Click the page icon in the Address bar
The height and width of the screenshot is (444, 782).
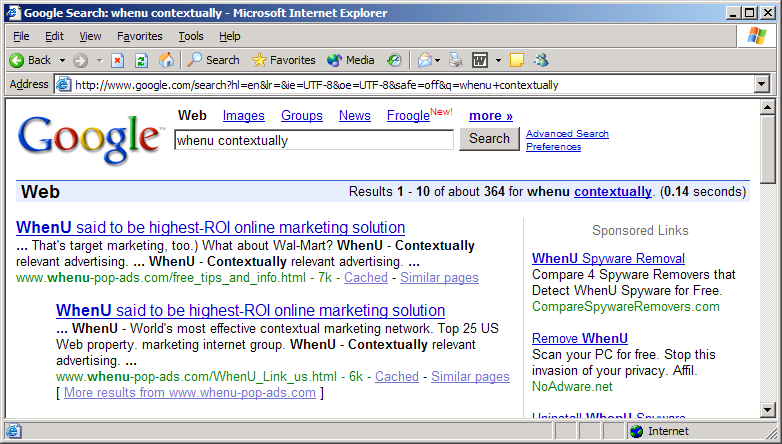pos(63,84)
